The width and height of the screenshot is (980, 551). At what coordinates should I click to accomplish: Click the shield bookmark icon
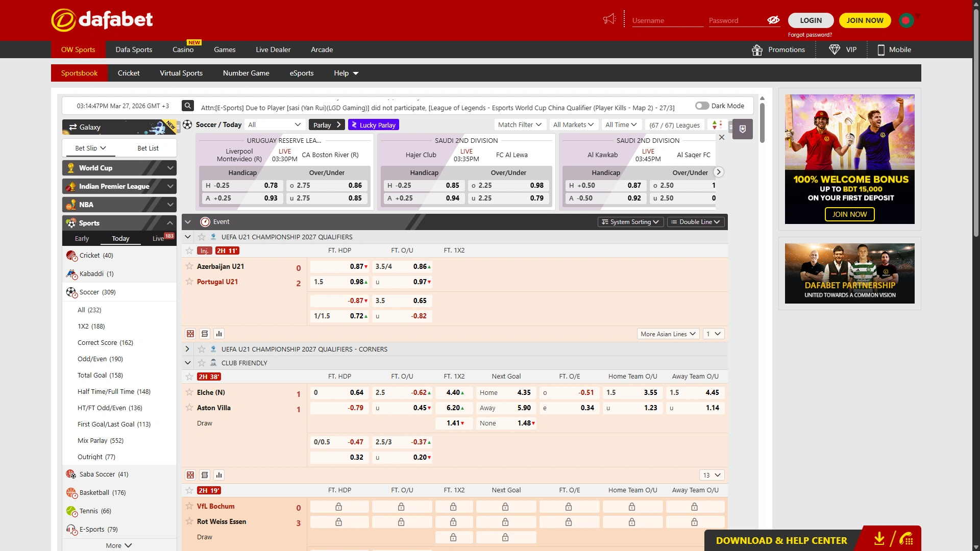(x=743, y=129)
